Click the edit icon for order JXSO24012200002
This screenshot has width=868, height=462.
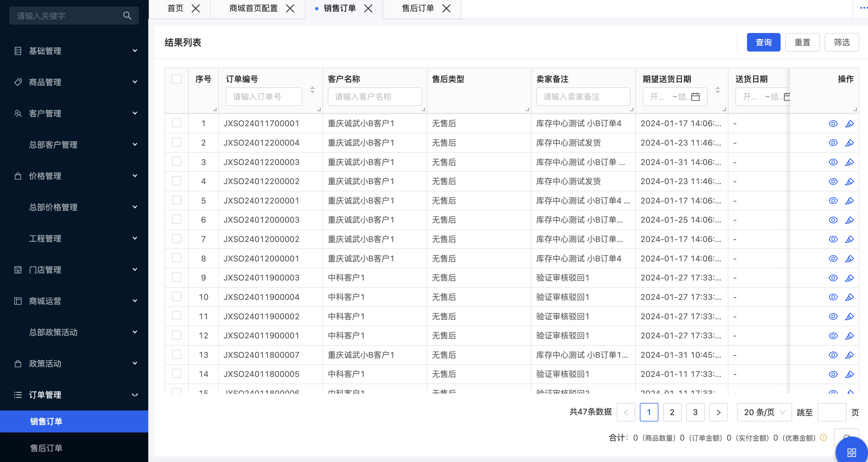coord(849,181)
